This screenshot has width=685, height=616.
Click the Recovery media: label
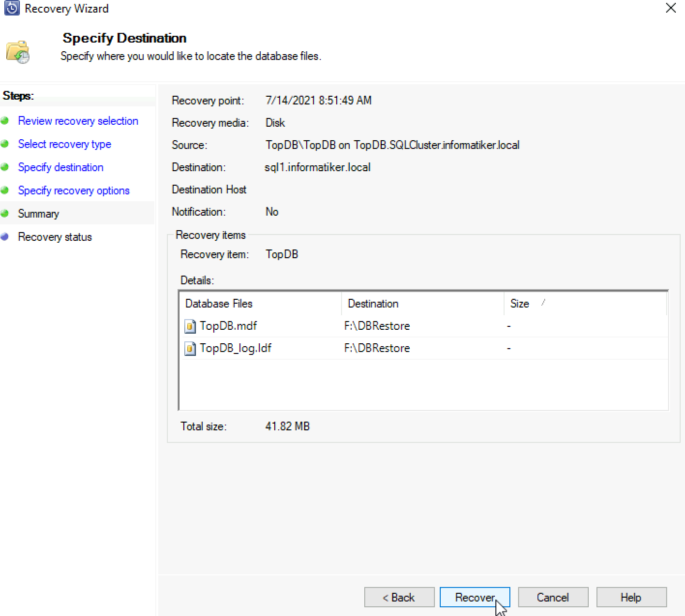[210, 123]
